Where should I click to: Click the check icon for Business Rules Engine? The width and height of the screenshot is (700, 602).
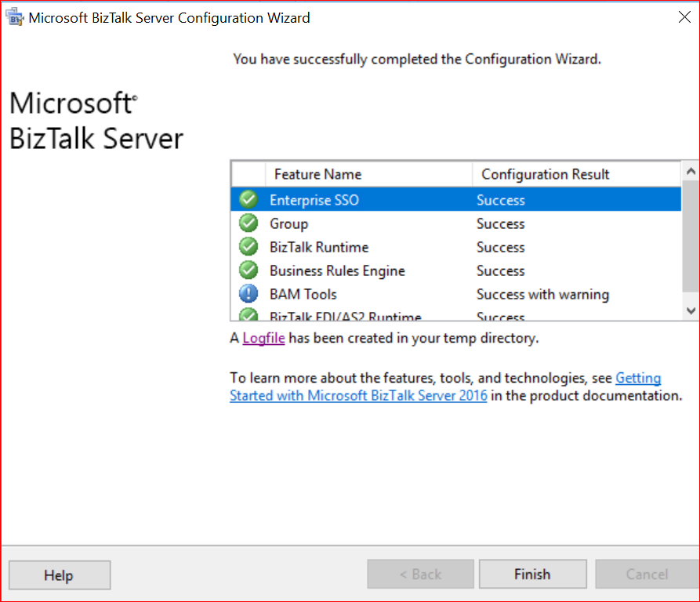point(248,270)
